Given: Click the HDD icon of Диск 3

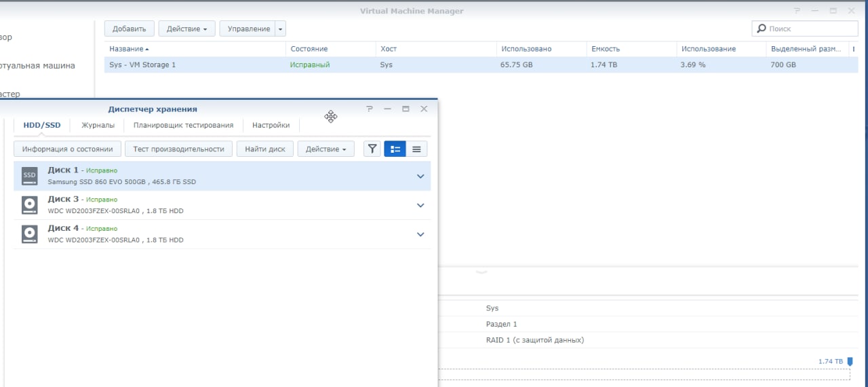Looking at the screenshot, I should tap(29, 205).
